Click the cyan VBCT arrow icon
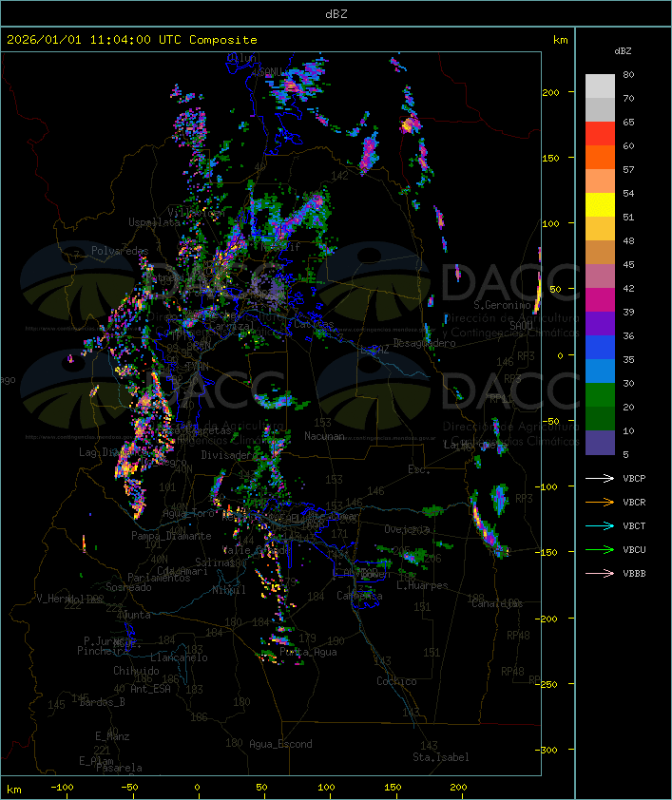Screen dimensions: 672x800 tap(600, 526)
